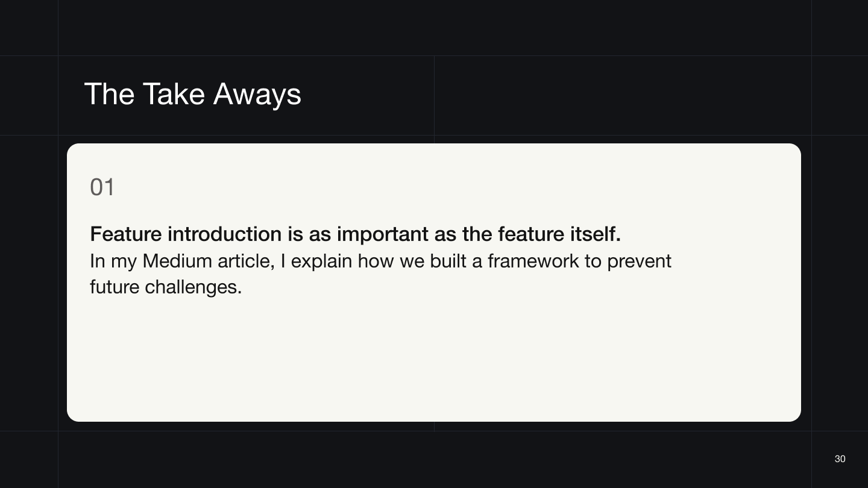Image resolution: width=868 pixels, height=488 pixels.
Task: Click the word "framework" in the description
Action: (x=533, y=261)
